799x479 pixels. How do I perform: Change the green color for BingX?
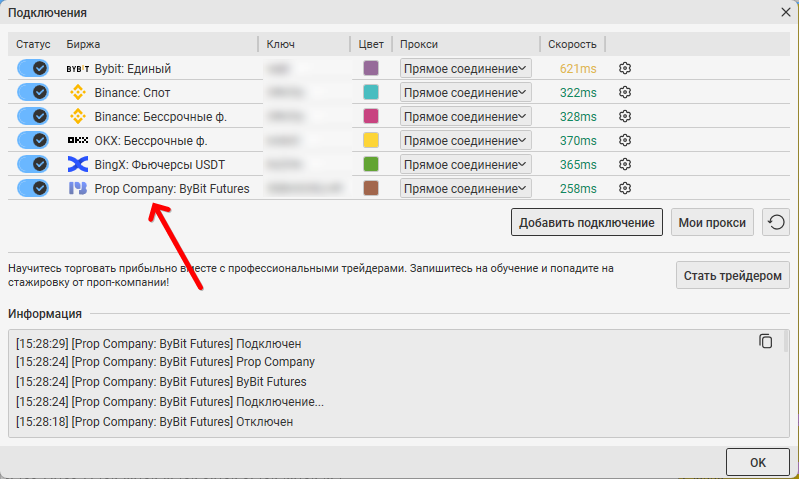(x=371, y=164)
